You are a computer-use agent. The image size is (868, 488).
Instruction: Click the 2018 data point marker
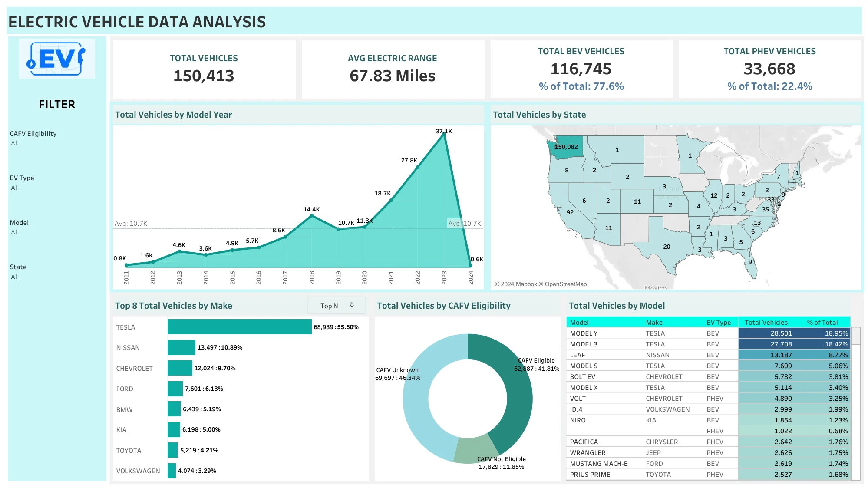point(312,216)
